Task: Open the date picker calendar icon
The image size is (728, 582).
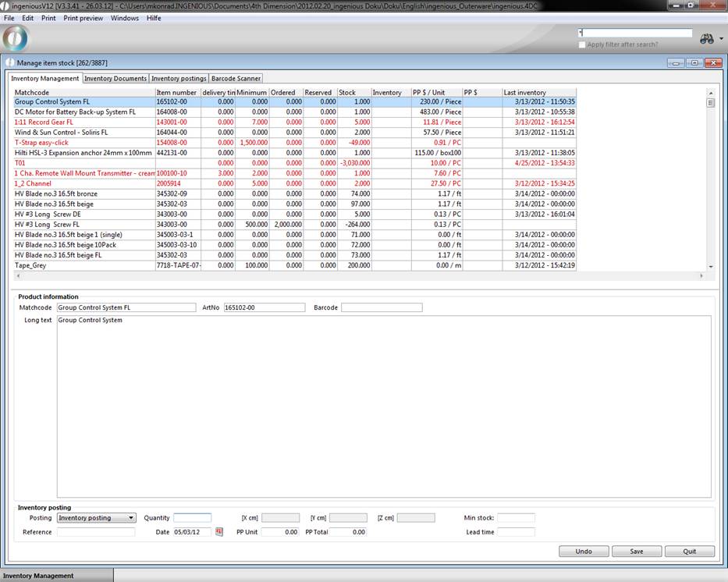Action: click(x=219, y=532)
